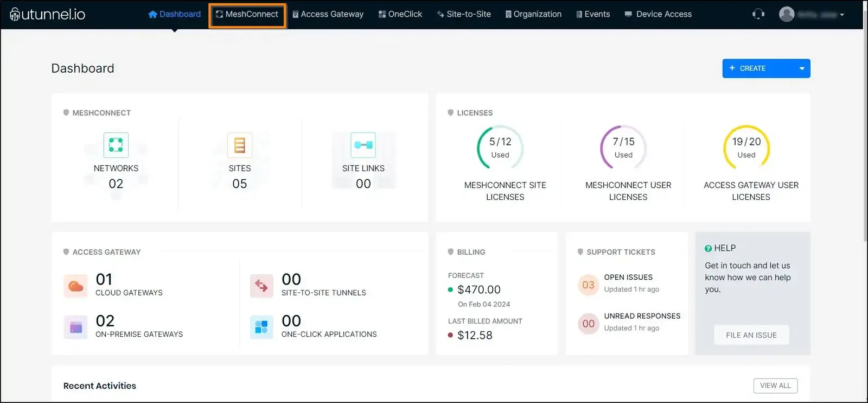Viewport: 868px width, 403px height.
Task: Click the Help question mark icon
Action: click(709, 249)
